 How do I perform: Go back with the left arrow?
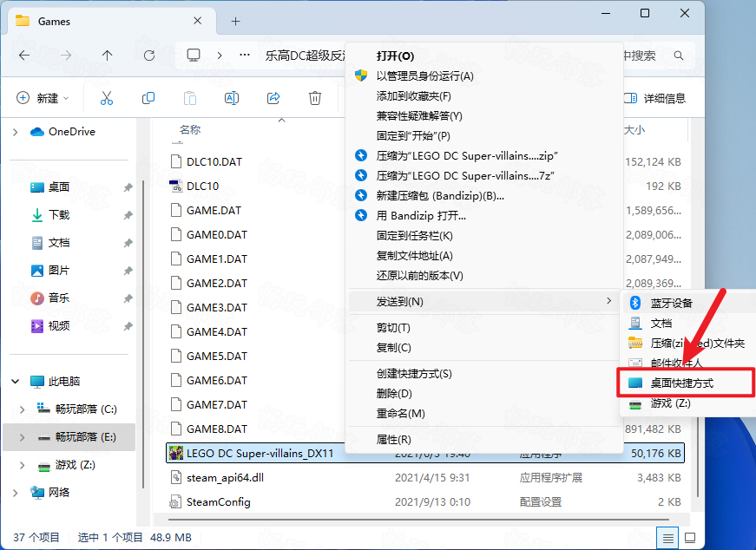tap(24, 56)
